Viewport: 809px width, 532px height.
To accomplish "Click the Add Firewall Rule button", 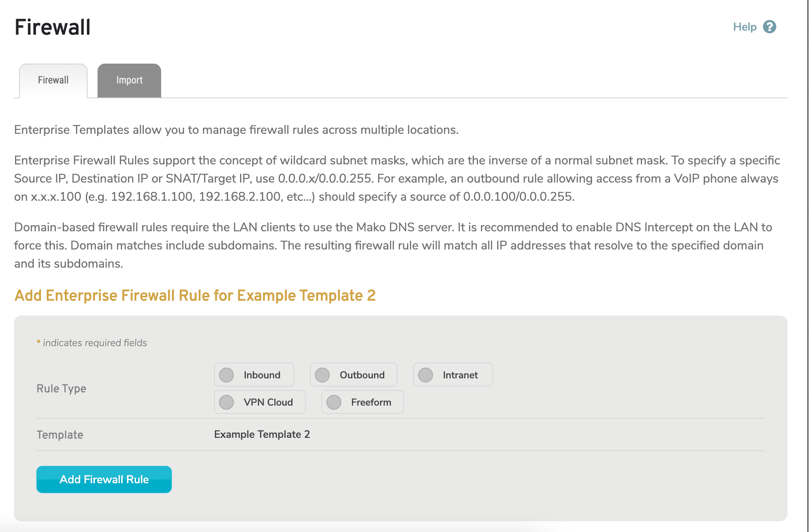I will point(104,479).
